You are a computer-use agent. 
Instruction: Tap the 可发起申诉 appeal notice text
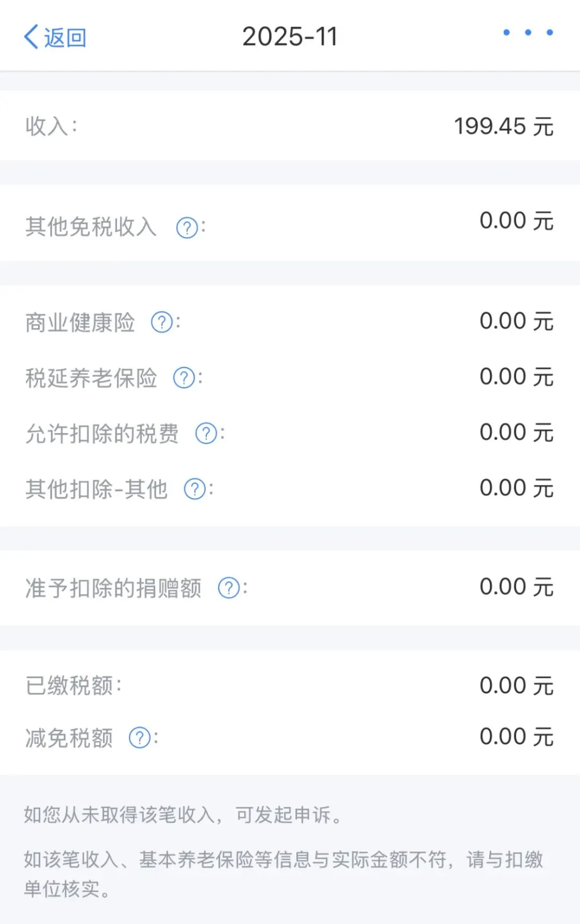[x=183, y=815]
